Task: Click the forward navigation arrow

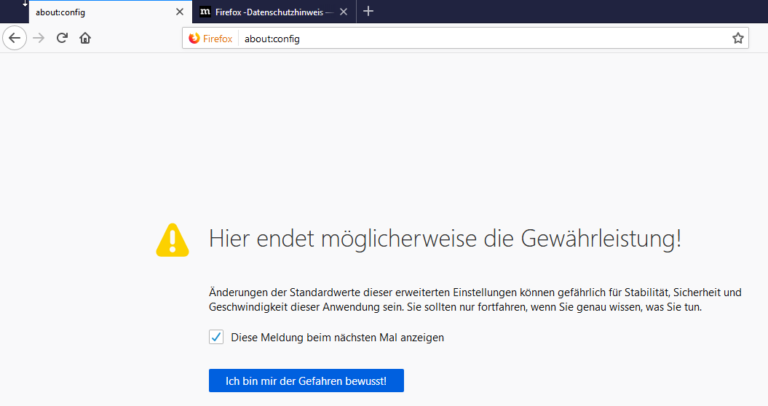Action: tap(39, 38)
